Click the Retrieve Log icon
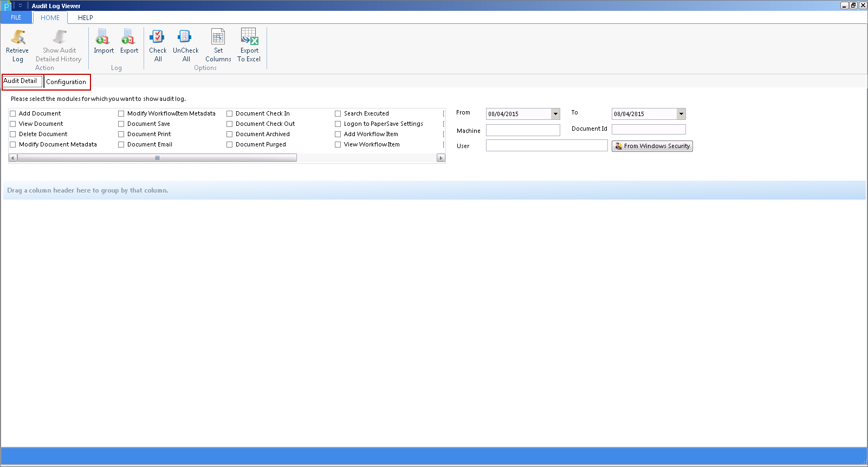 tap(18, 37)
